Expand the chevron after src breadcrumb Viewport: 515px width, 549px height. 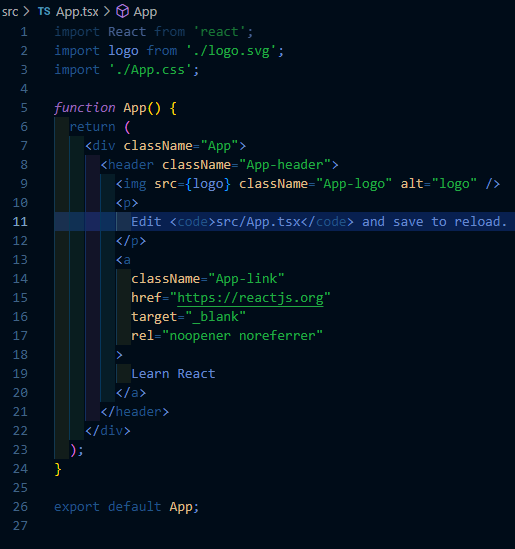(x=27, y=12)
